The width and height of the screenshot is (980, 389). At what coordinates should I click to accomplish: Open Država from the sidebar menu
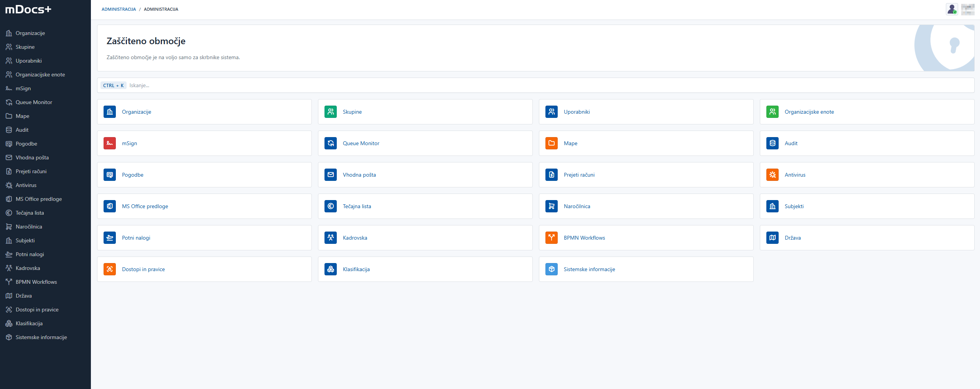point(23,296)
